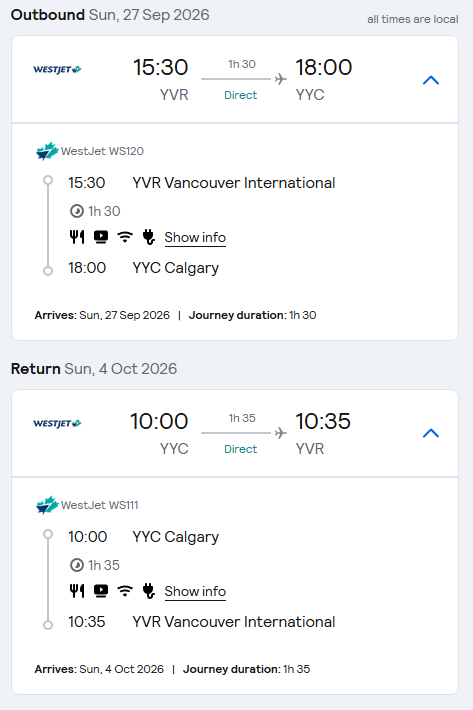Open Show info for flight WS111
The height and width of the screenshot is (710, 473).
pyautogui.click(x=195, y=591)
